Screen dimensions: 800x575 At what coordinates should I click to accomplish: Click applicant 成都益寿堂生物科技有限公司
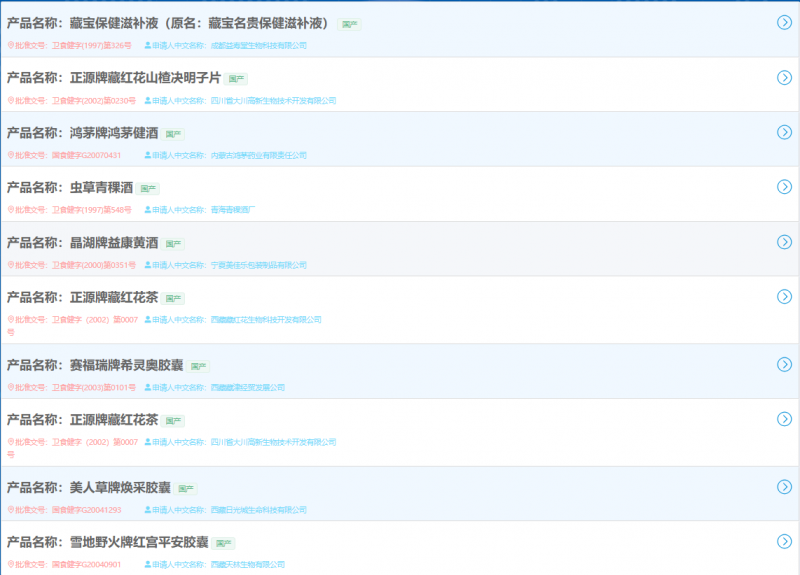259,45
